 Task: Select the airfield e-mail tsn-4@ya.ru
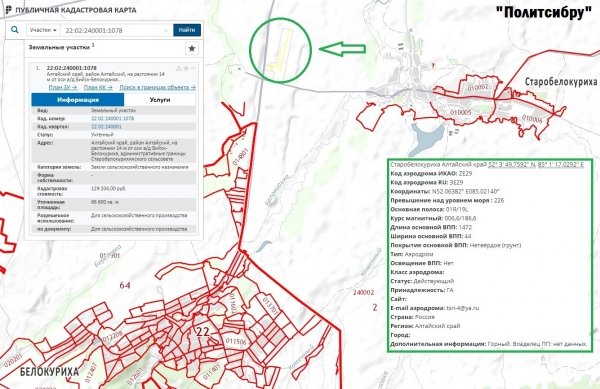coord(463,308)
